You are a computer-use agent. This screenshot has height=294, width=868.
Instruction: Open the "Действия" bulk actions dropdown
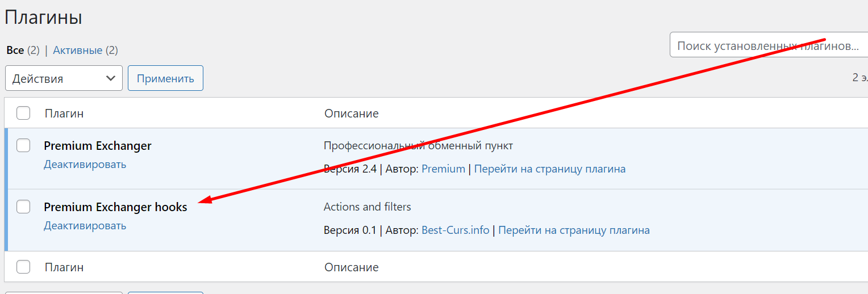tap(64, 78)
